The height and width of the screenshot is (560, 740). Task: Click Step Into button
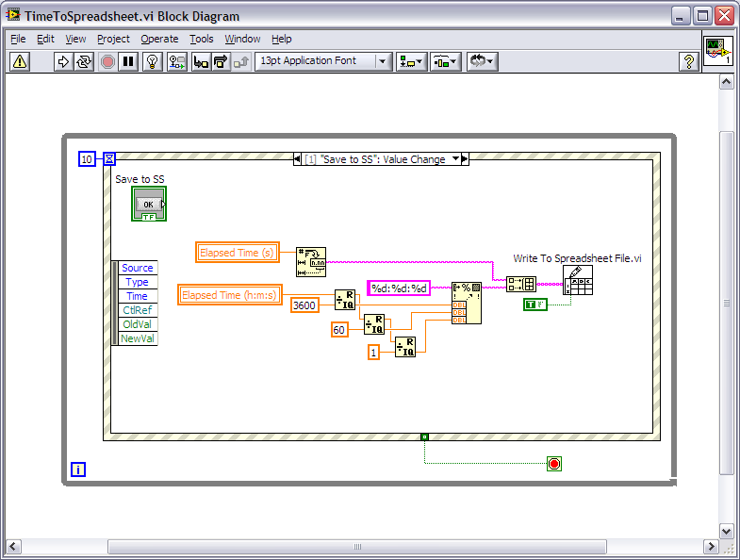(x=201, y=62)
